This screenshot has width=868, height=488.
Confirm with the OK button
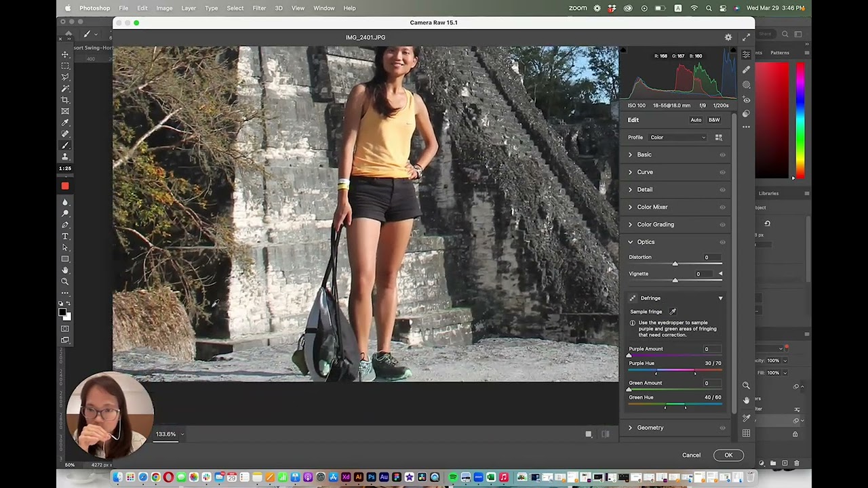[x=728, y=455]
